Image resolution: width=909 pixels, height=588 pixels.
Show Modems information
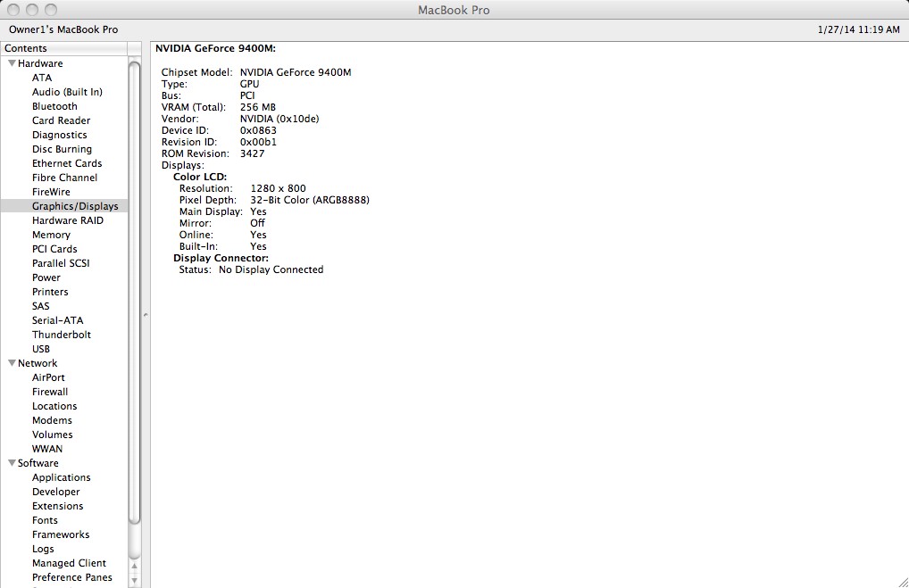tap(52, 420)
